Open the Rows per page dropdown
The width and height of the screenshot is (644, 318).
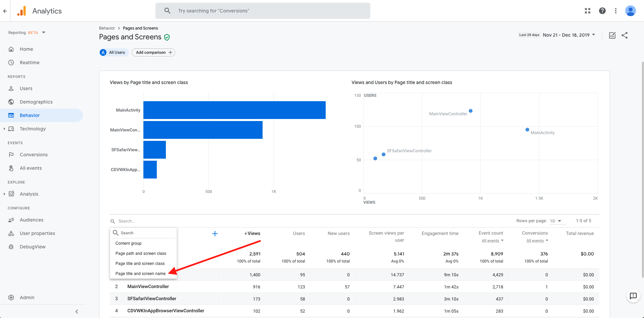555,221
